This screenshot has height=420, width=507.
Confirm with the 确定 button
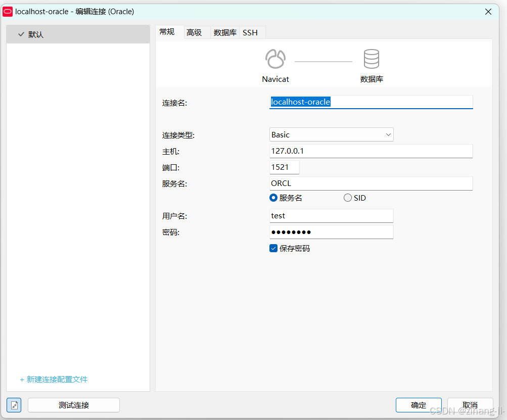click(419, 405)
